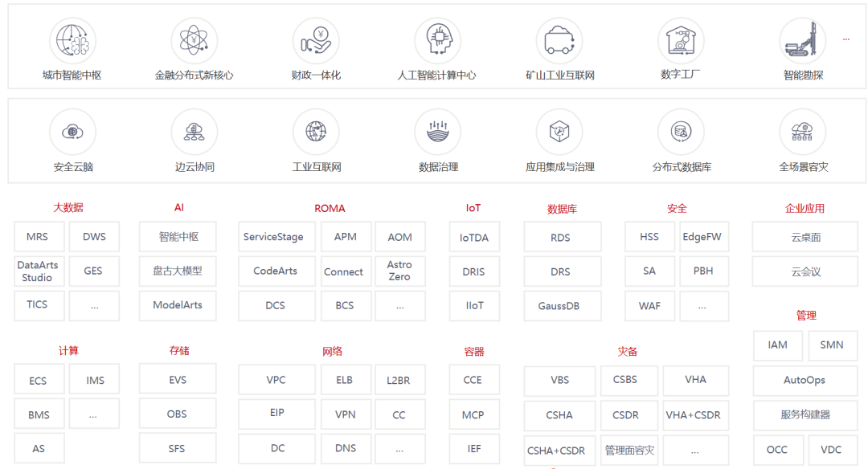
Task: Select the 边云协同 cloud network icon
Action: click(x=194, y=132)
